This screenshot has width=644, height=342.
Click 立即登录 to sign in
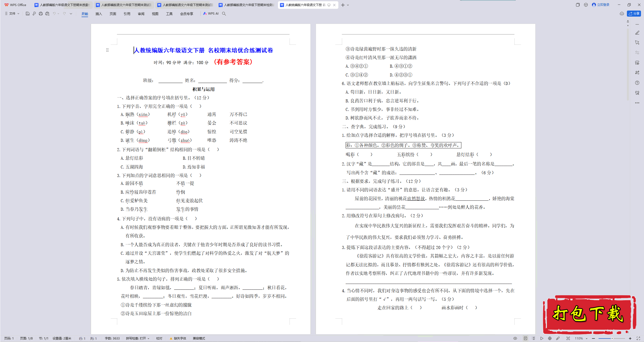click(x=601, y=5)
